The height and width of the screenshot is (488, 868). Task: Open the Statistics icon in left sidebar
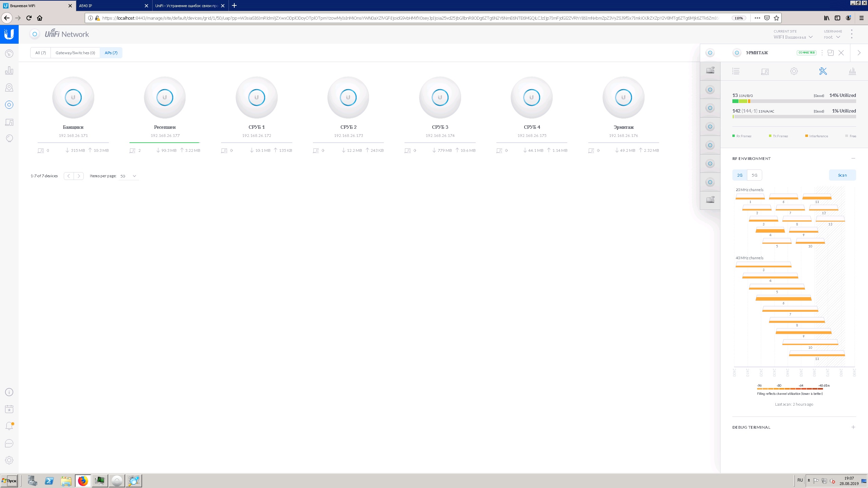click(x=9, y=70)
